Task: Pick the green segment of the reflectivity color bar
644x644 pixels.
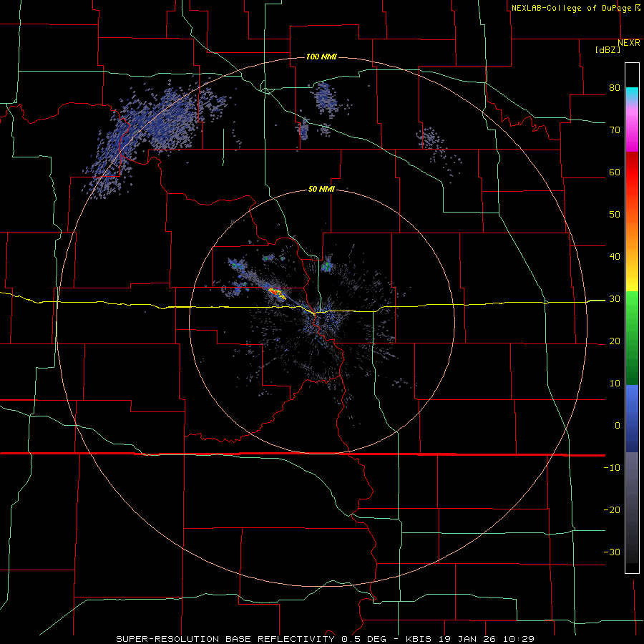Action: click(x=632, y=338)
